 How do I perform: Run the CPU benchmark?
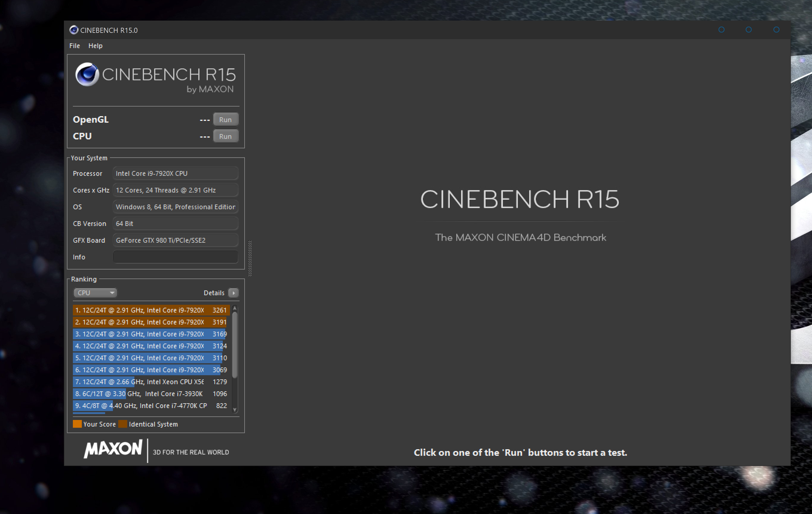pos(225,136)
